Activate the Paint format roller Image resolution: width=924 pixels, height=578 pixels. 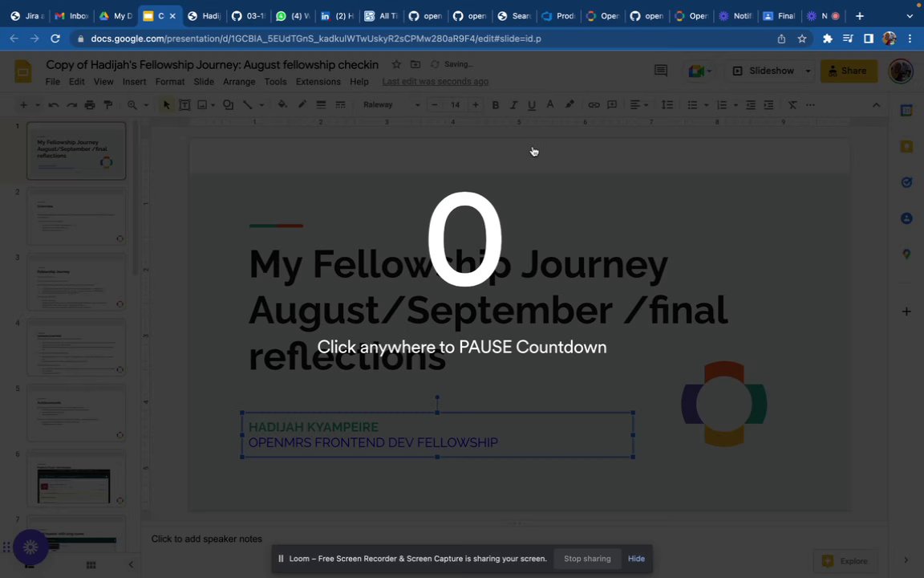107,105
